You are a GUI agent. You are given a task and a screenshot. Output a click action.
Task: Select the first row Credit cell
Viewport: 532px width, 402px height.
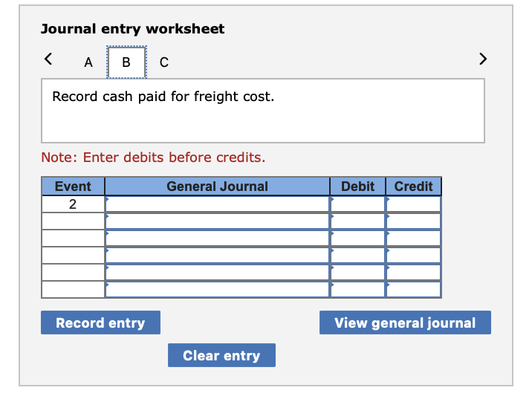[414, 204]
